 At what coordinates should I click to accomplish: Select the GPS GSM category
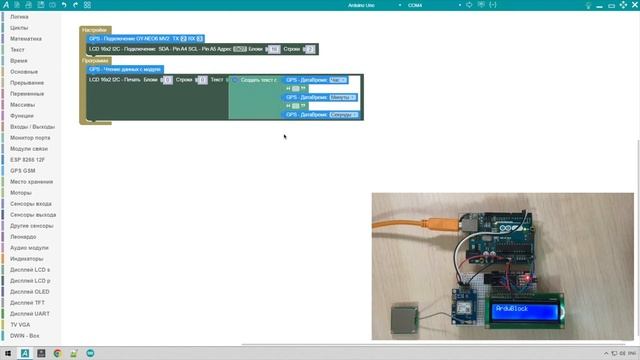pyautogui.click(x=22, y=171)
